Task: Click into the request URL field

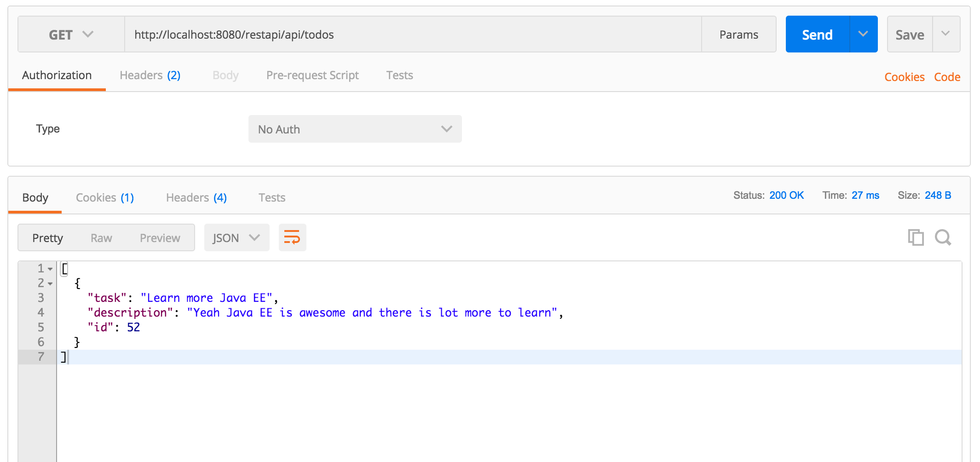Action: click(x=413, y=35)
